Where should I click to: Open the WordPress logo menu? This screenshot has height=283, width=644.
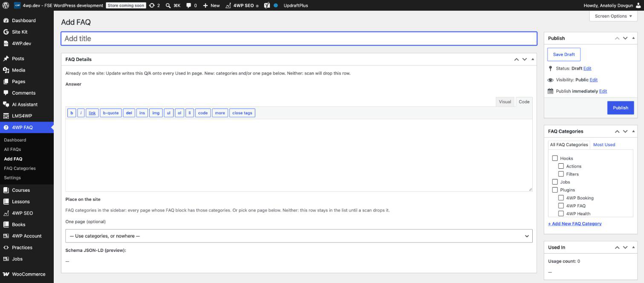[x=6, y=6]
